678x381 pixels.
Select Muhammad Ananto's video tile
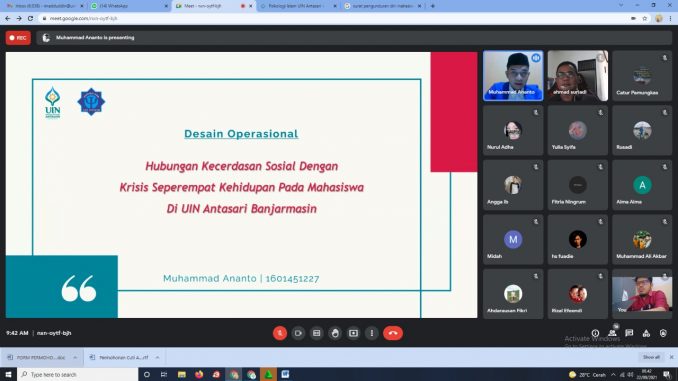(x=513, y=76)
